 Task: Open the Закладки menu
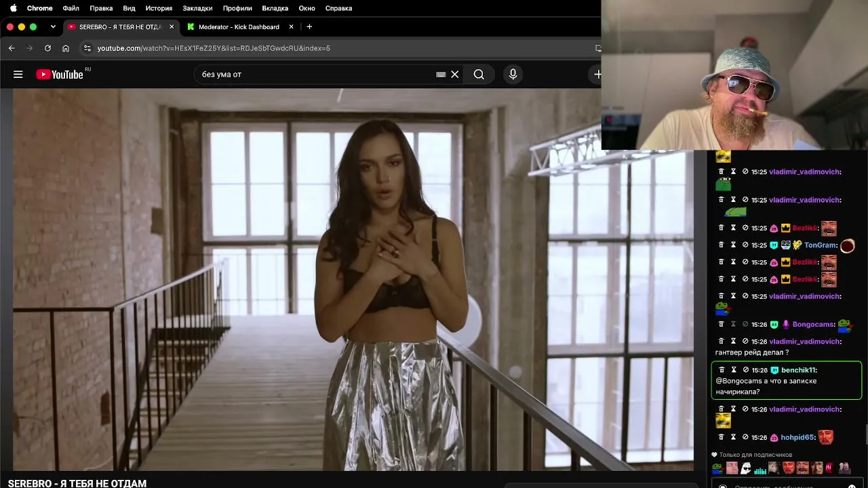coord(197,8)
